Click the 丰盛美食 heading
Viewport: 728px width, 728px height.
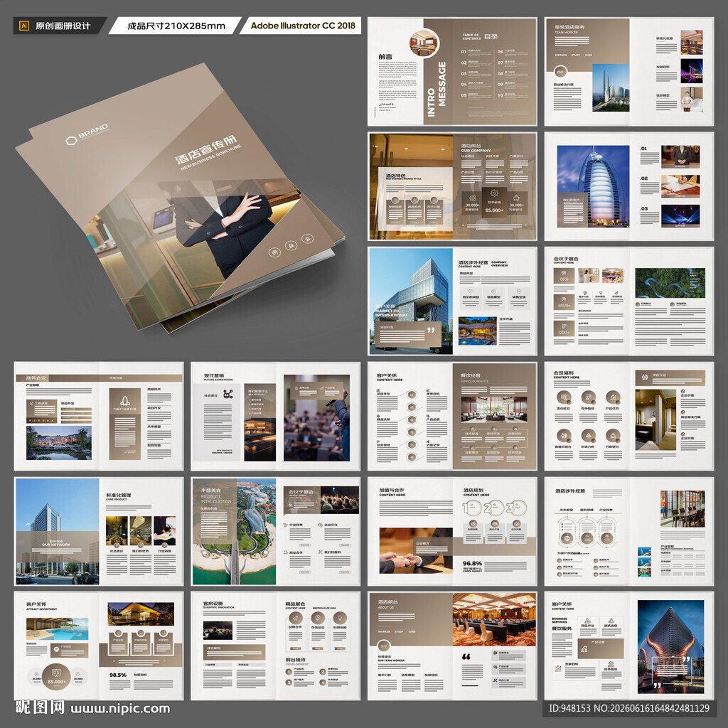210,491
